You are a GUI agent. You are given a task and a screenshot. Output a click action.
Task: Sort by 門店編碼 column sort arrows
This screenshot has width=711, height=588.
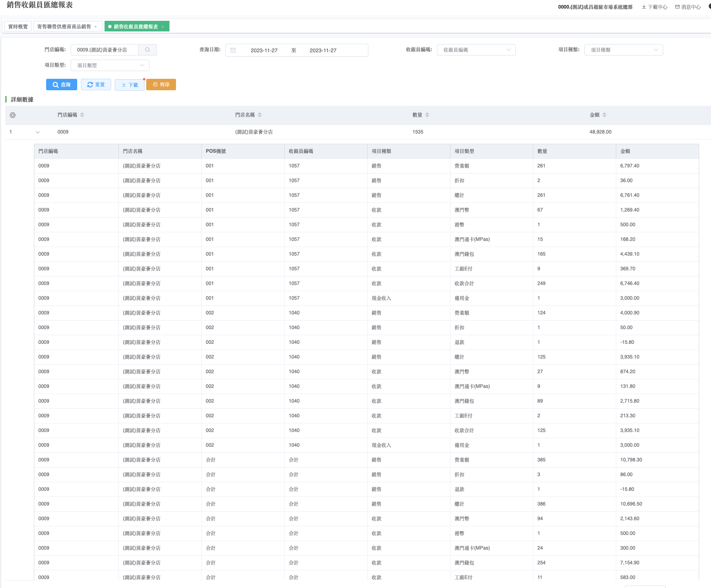[82, 115]
